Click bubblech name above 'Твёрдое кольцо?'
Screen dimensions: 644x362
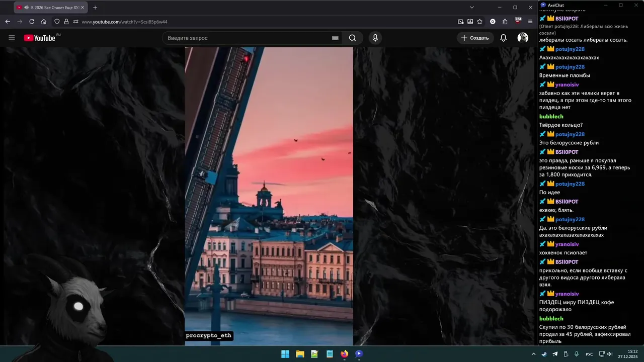(551, 117)
